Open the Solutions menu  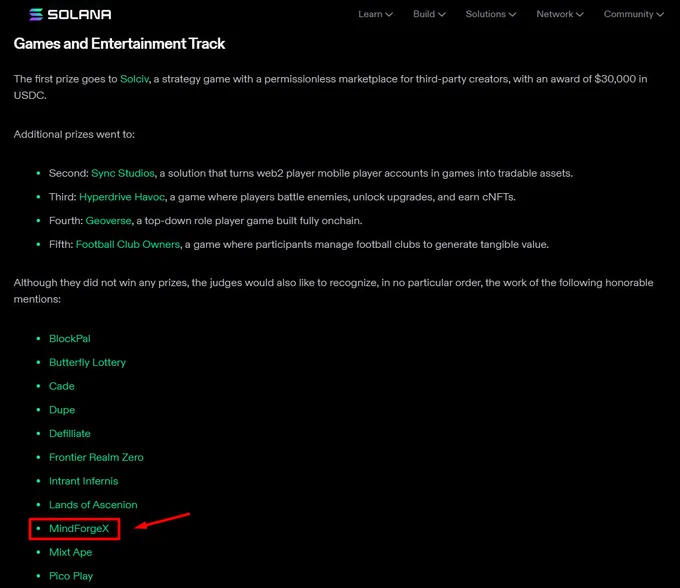[491, 14]
